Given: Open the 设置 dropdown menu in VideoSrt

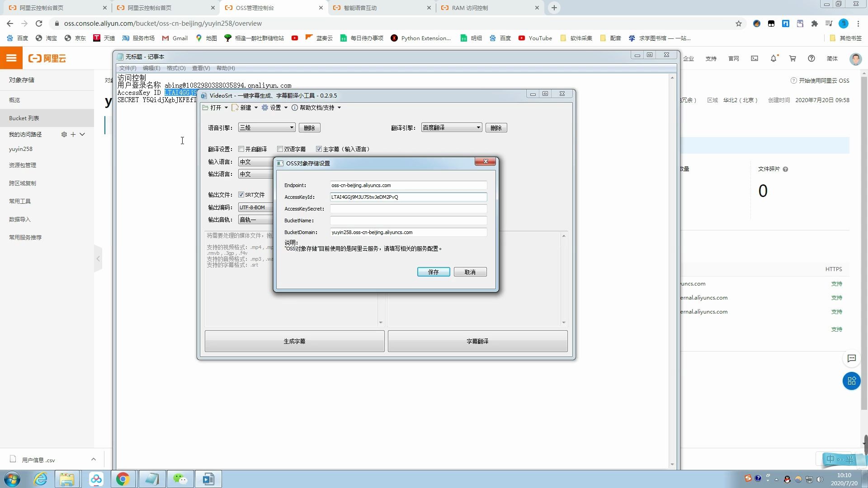Looking at the screenshot, I should (275, 108).
